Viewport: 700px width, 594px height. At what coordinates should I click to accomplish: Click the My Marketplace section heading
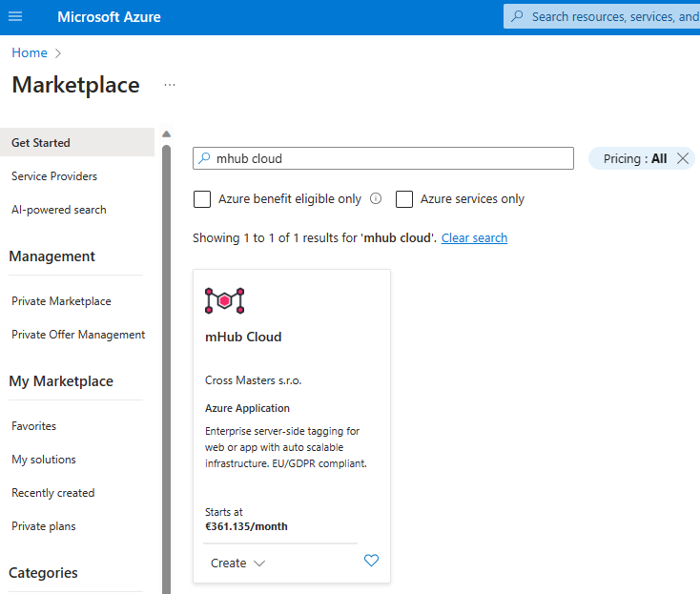tap(61, 381)
